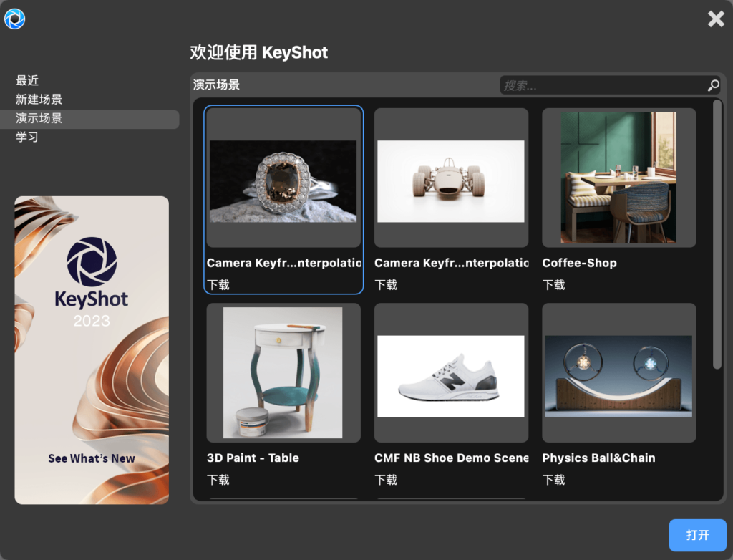
Task: Click 下载 under the race car scene
Action: click(386, 285)
